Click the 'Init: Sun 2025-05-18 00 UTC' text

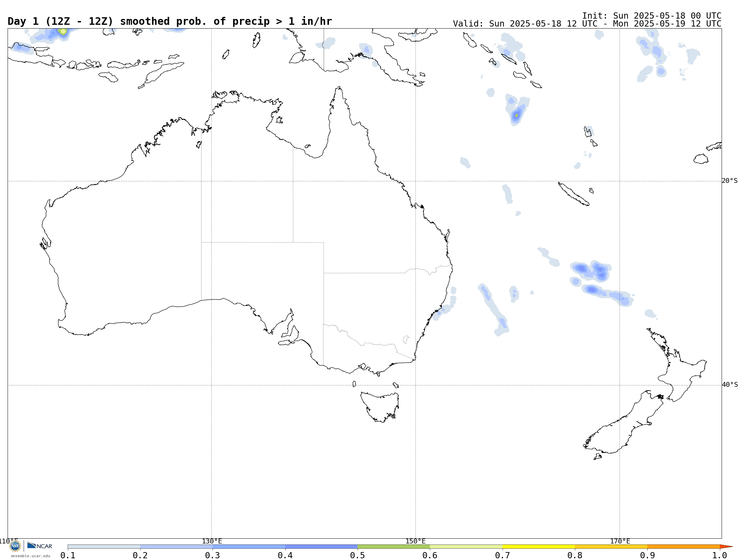pyautogui.click(x=652, y=16)
